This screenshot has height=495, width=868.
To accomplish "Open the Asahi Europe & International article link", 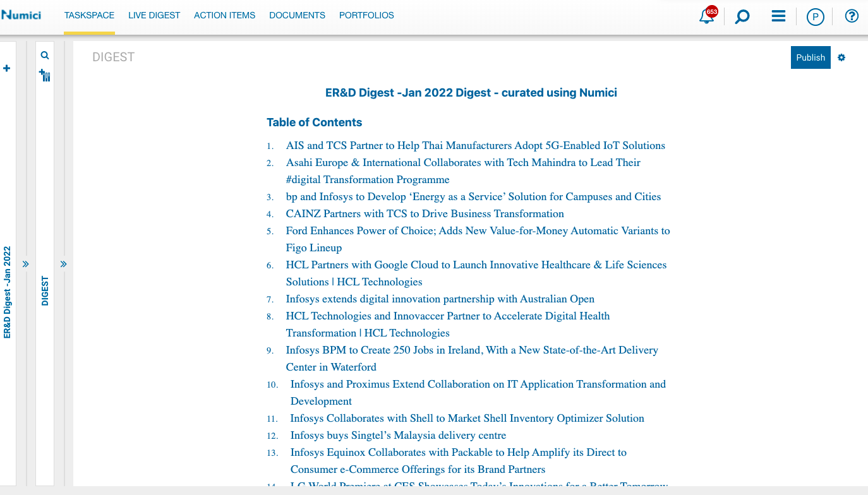I will click(463, 171).
